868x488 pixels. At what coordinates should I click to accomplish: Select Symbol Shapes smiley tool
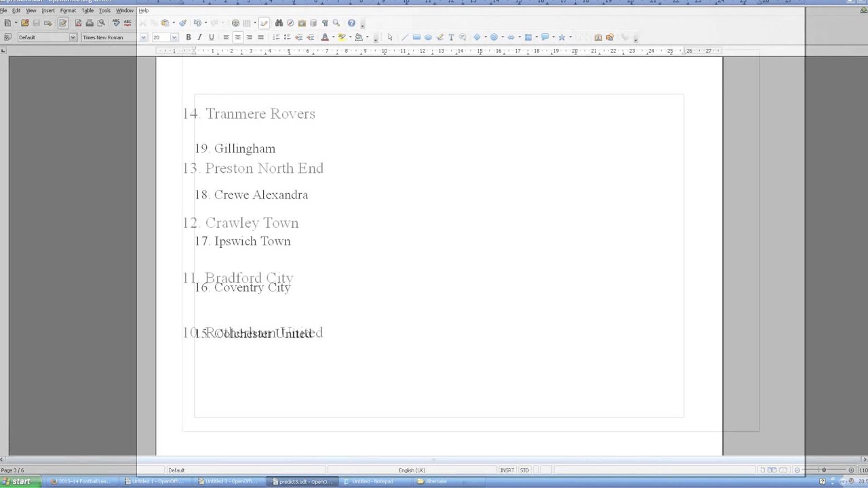pyautogui.click(x=494, y=37)
